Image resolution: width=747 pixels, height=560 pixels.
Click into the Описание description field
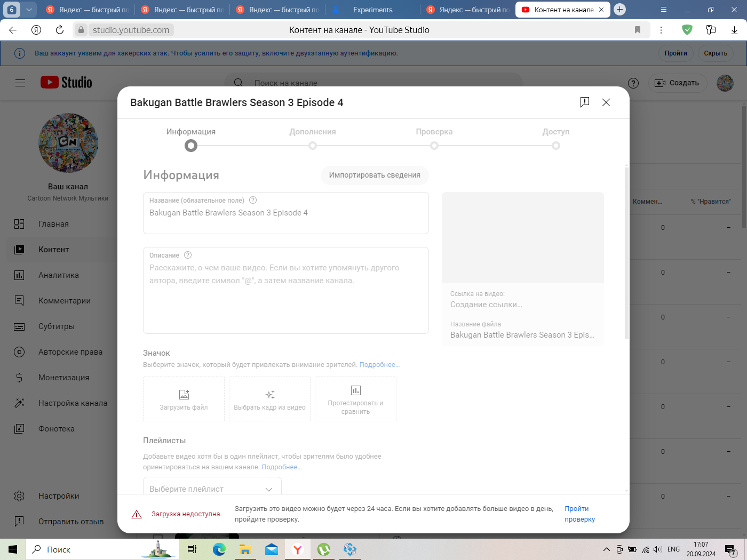(286, 290)
